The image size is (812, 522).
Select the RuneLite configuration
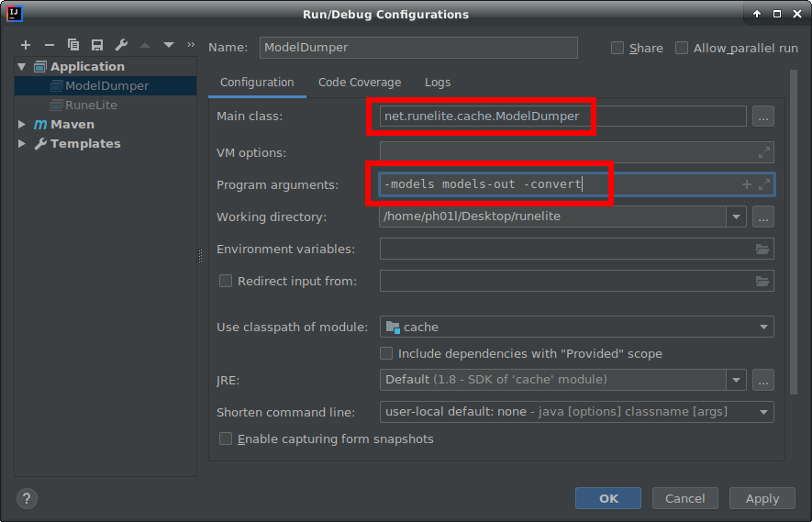tap(106, 105)
